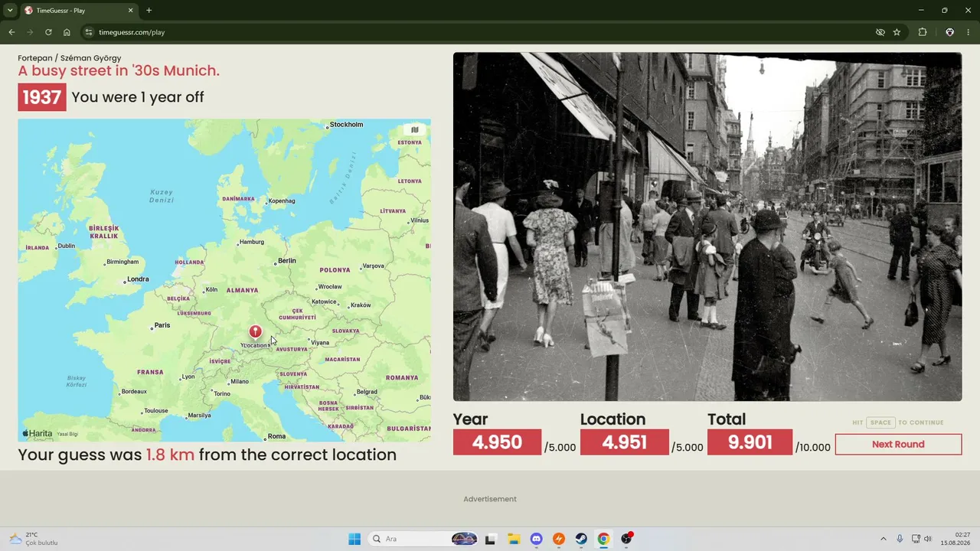Image resolution: width=980 pixels, height=551 pixels.
Task: Open Discord from the taskbar
Action: coord(536,539)
